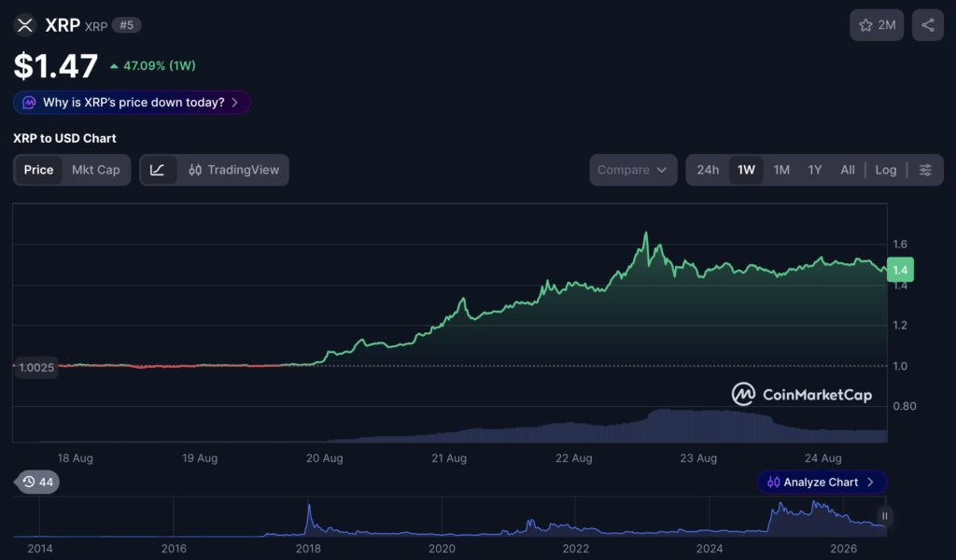Click the green current price tag 1.4
956x560 pixels.
[x=900, y=270]
